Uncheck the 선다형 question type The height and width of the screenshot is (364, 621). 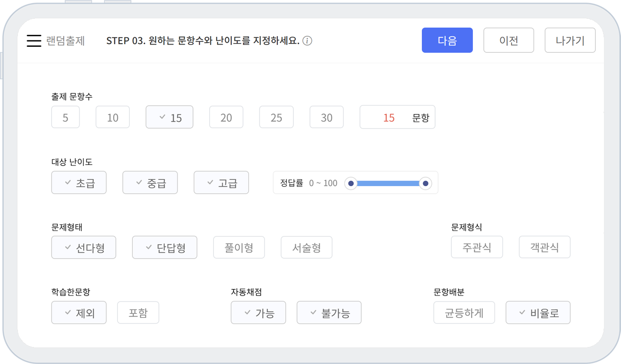pos(84,248)
